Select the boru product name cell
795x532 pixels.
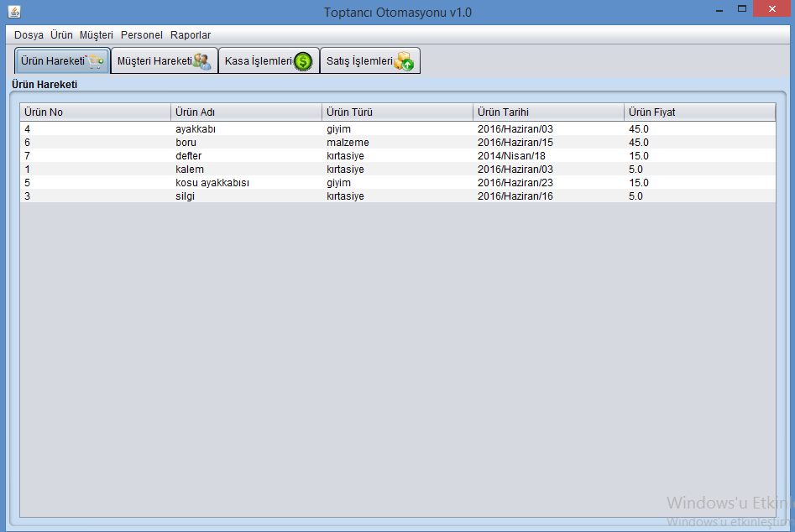[x=186, y=143]
